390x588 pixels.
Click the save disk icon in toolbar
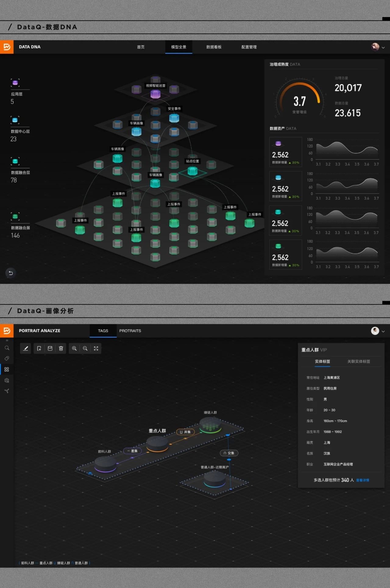tap(50, 349)
